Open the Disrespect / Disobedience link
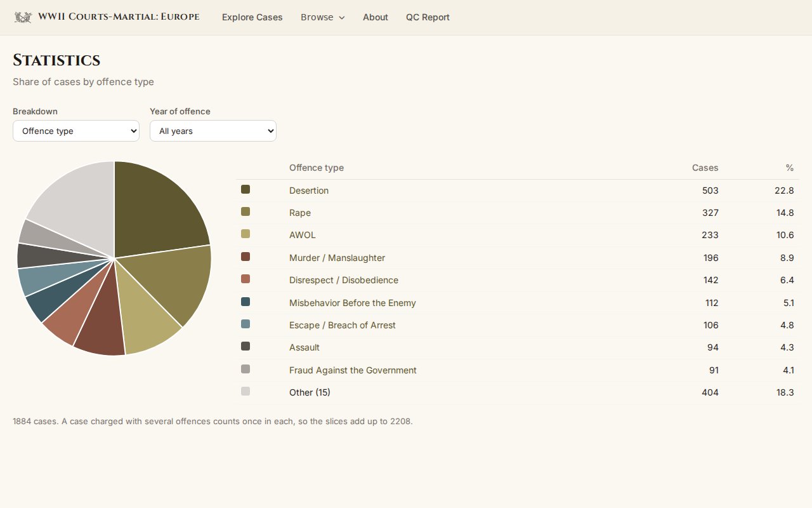This screenshot has height=508, width=812. pyautogui.click(x=344, y=280)
